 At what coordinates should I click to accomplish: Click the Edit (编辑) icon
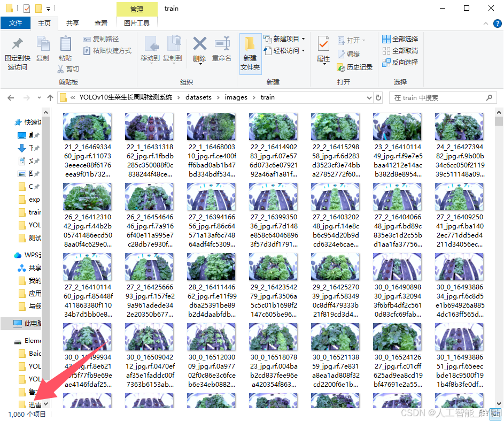coord(341,53)
